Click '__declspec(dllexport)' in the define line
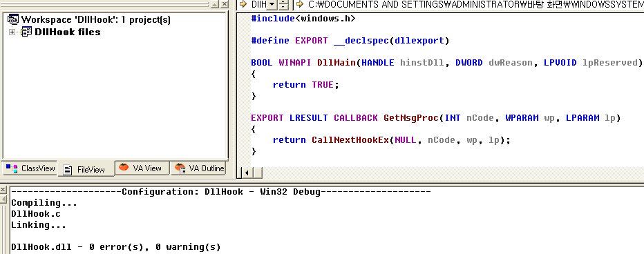 click(x=391, y=41)
